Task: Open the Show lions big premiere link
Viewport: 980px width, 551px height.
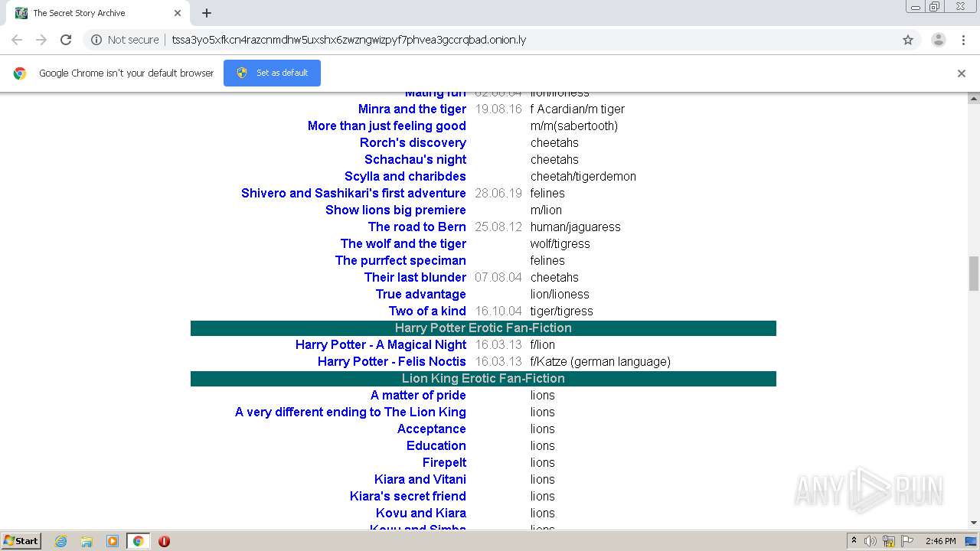Action: tap(395, 210)
